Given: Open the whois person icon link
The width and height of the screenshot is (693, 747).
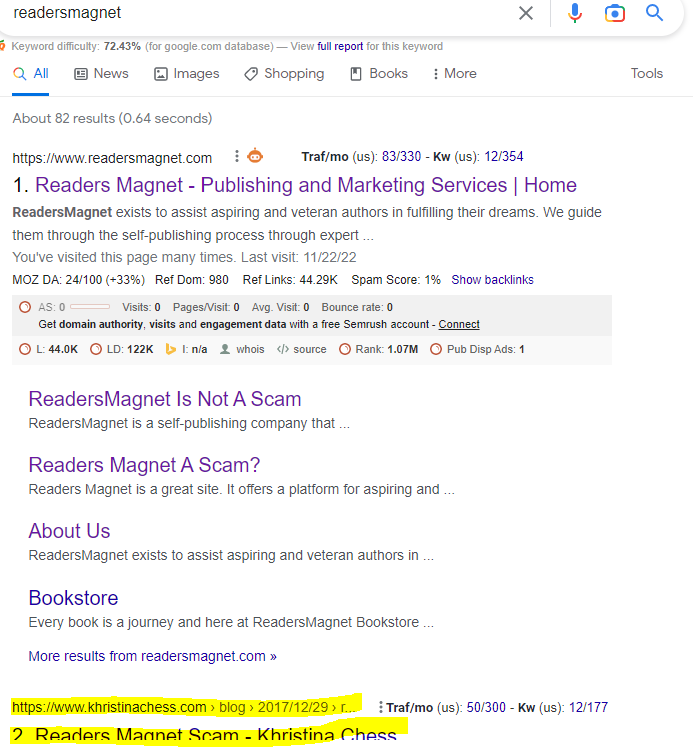Looking at the screenshot, I should tap(225, 349).
